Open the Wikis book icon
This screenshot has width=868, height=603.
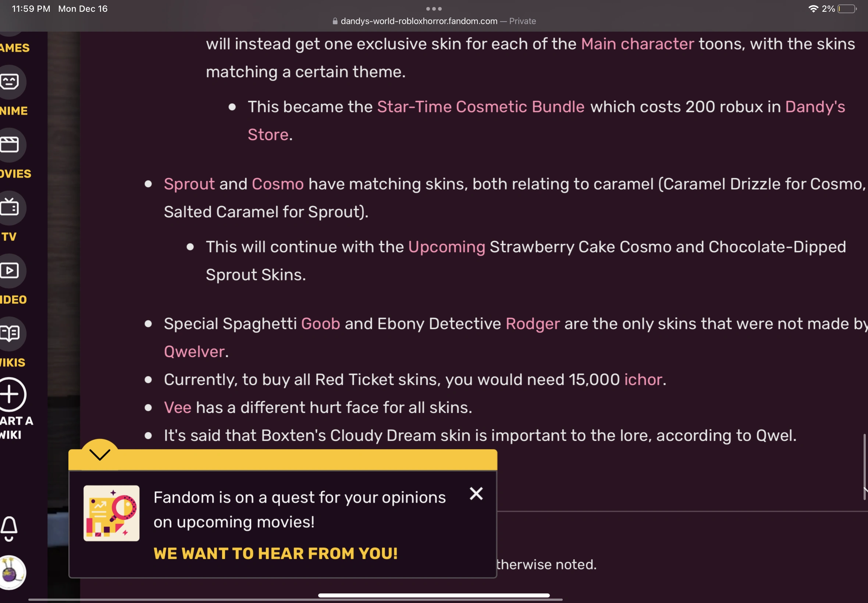coord(10,333)
